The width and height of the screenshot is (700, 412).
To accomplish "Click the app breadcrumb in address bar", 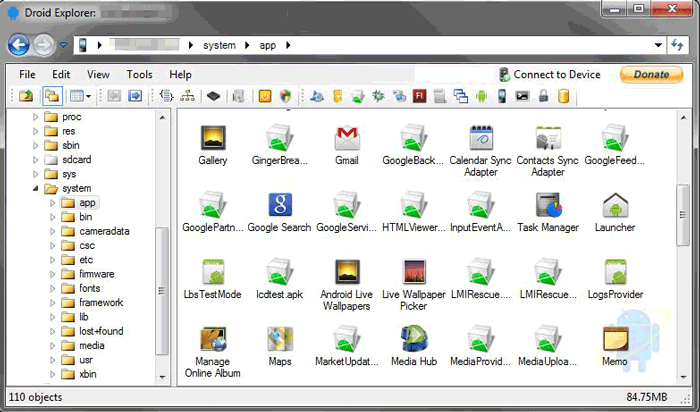I will coord(268,45).
